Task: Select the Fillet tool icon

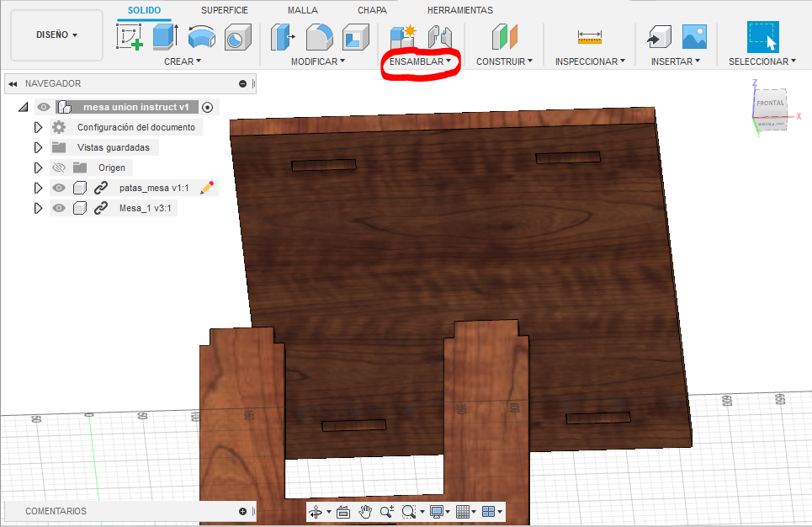Action: point(320,37)
